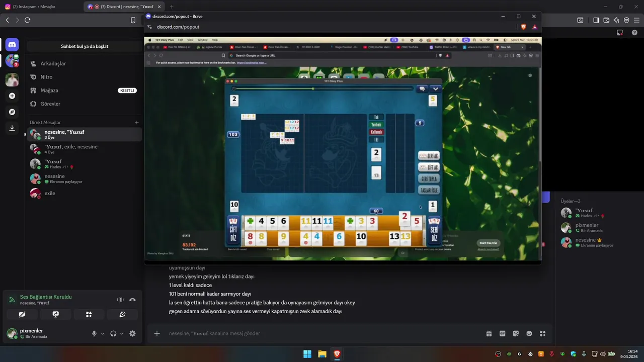Image resolution: width=644 pixels, height=362 pixels.
Task: Open File Explorer from taskbar
Action: tap(322, 354)
